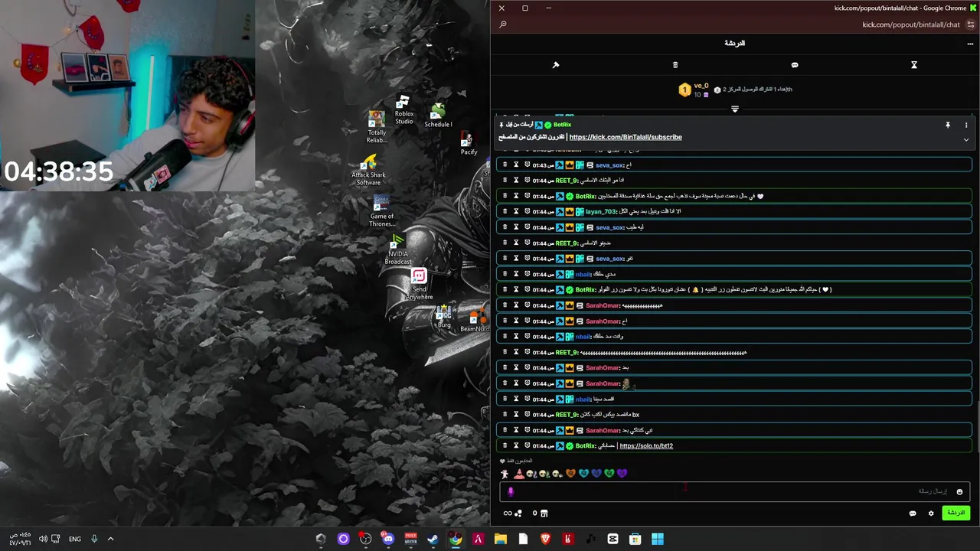Open the shop icon with 0 count
Viewport: 980px width, 551px height.
point(541,514)
